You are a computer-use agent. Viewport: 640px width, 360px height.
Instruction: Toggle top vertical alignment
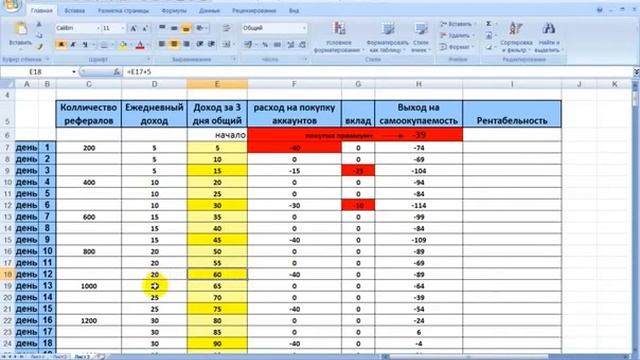click(162, 28)
